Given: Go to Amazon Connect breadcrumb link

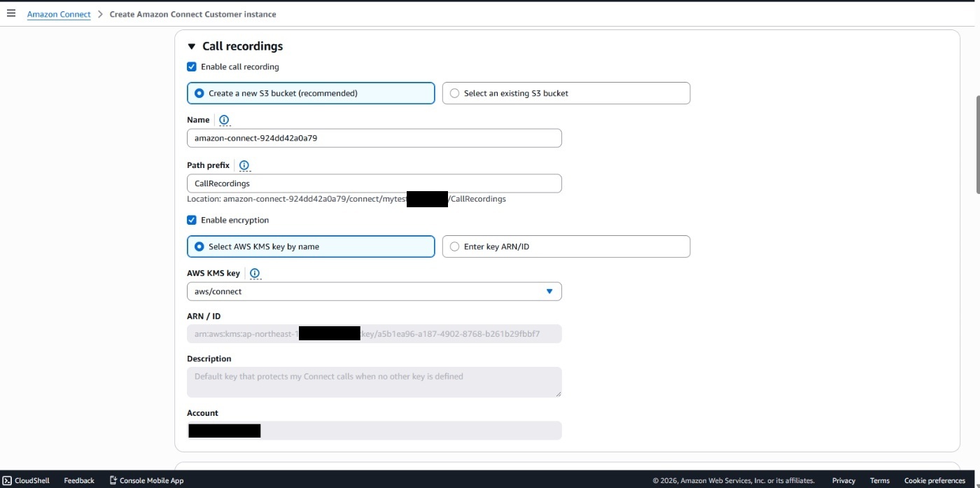Looking at the screenshot, I should click(x=59, y=14).
